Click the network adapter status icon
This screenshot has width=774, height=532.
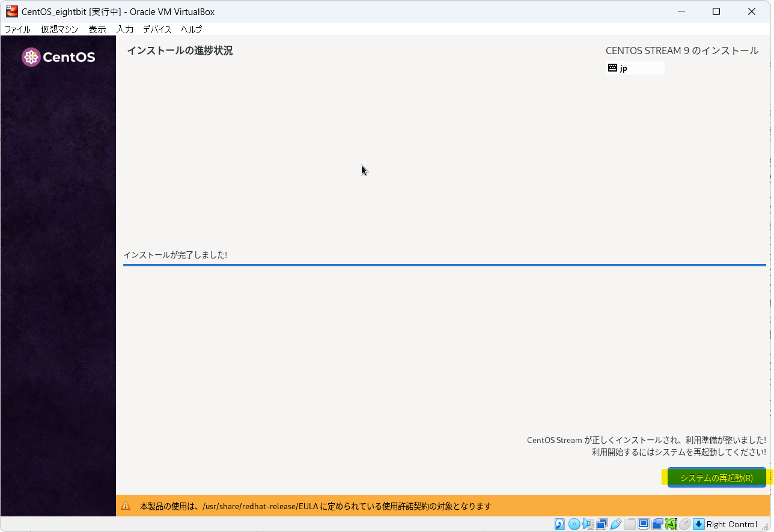[x=602, y=524]
